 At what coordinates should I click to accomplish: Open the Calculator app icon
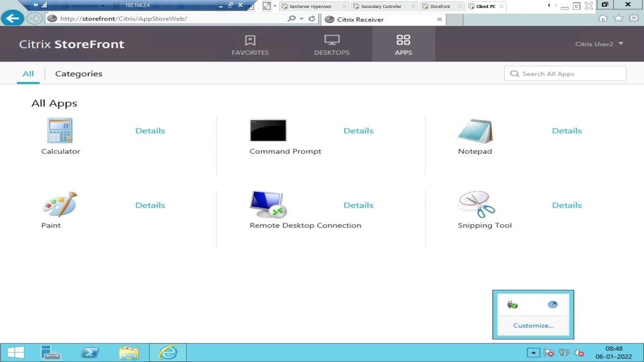click(60, 131)
